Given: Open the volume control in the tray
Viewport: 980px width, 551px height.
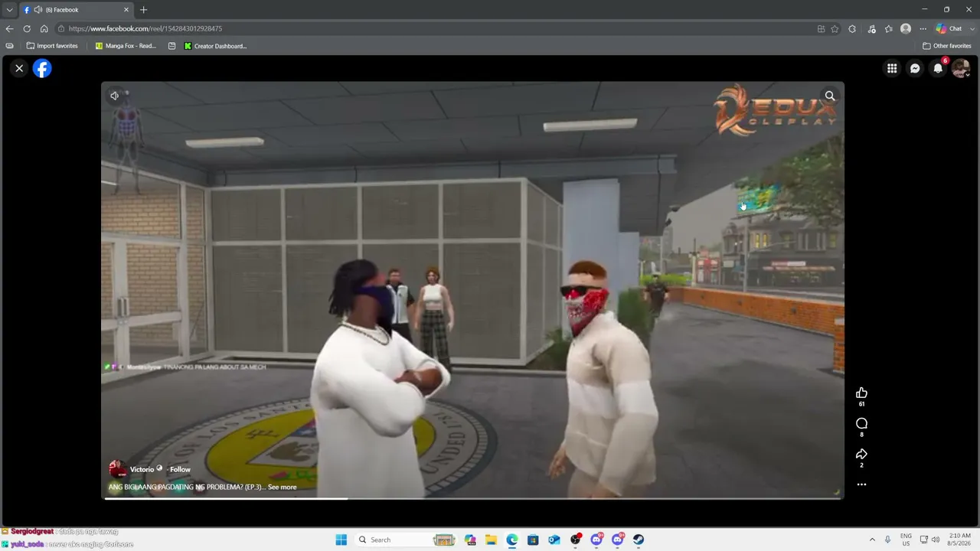Looking at the screenshot, I should (x=935, y=540).
